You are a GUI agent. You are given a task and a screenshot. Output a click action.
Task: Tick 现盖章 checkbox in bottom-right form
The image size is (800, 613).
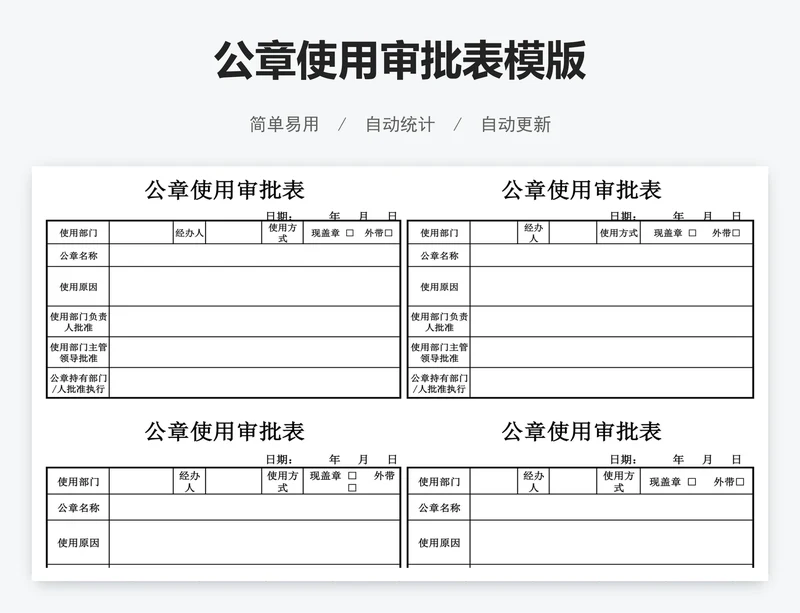692,481
